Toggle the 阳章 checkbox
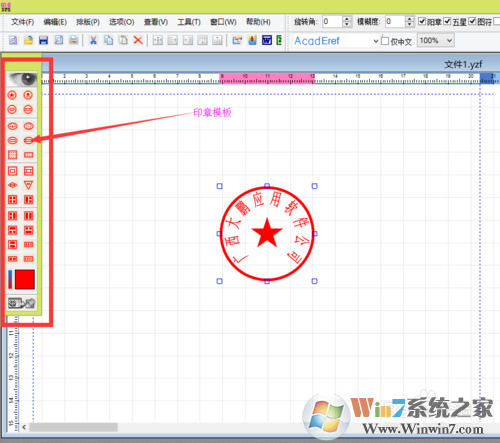500x443 pixels. tap(422, 22)
